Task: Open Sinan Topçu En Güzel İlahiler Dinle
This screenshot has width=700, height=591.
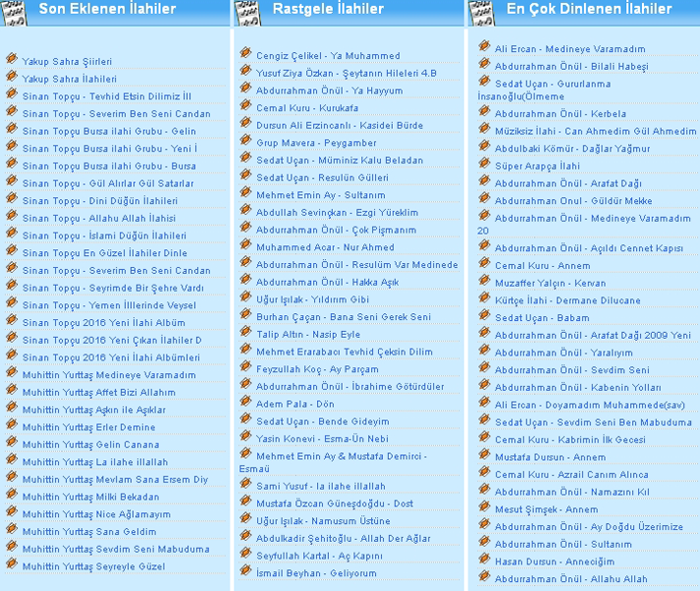Action: [105, 253]
